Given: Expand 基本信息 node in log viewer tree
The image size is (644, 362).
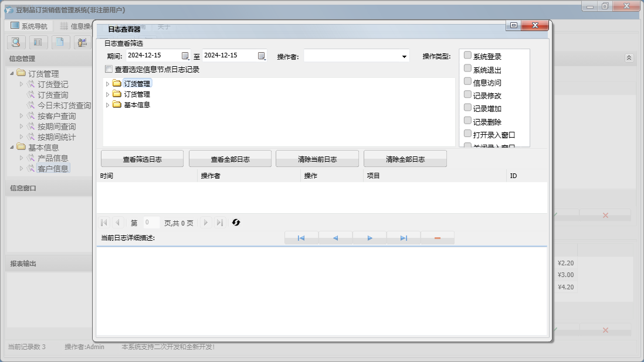Looking at the screenshot, I should (107, 105).
